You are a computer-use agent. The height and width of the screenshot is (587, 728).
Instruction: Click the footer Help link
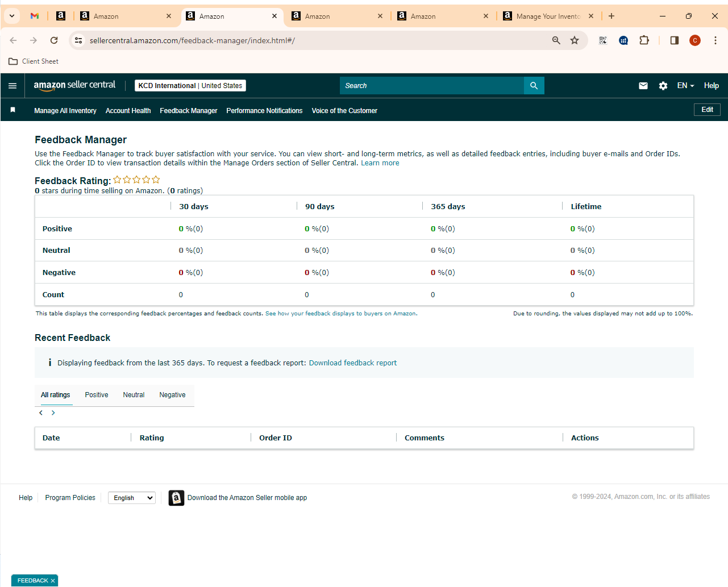tap(26, 498)
